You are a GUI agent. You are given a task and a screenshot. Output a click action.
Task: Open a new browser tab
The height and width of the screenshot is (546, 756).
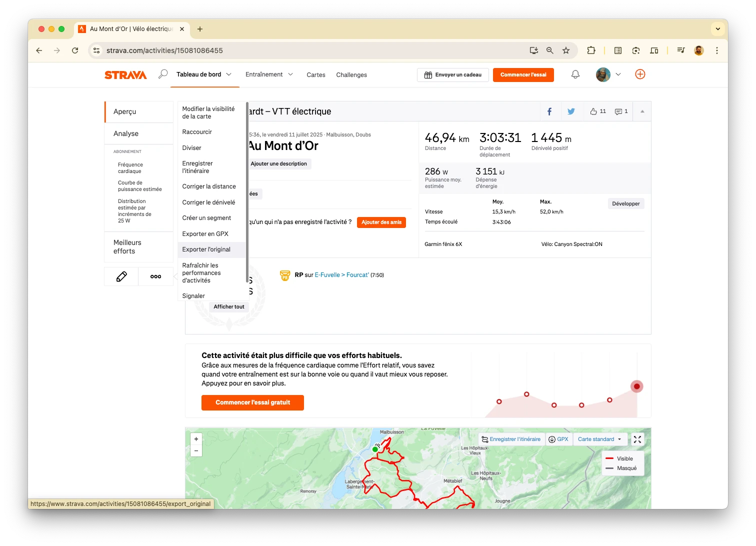(200, 29)
